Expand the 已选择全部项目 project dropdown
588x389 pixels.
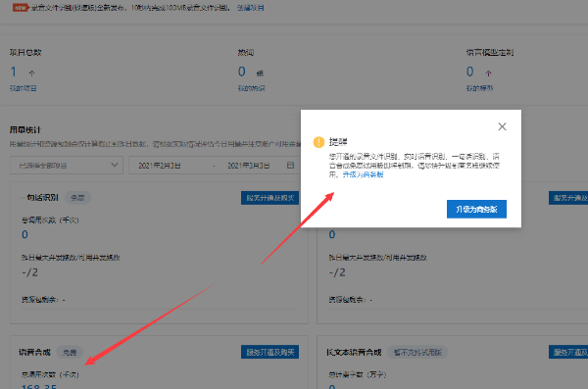(x=67, y=165)
